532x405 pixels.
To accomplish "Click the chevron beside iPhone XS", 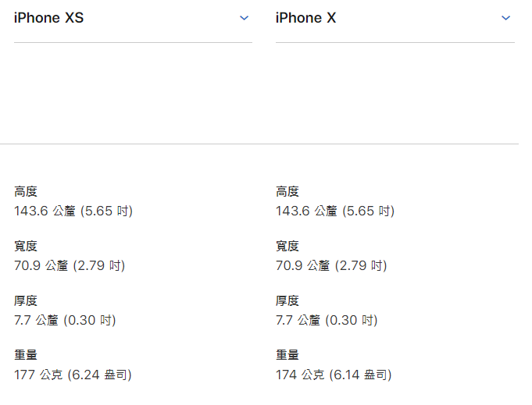I will click(244, 18).
